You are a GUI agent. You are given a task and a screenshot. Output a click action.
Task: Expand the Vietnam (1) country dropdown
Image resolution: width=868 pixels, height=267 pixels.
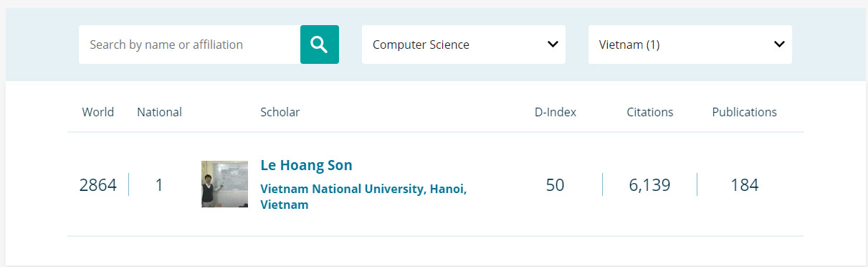click(x=690, y=44)
